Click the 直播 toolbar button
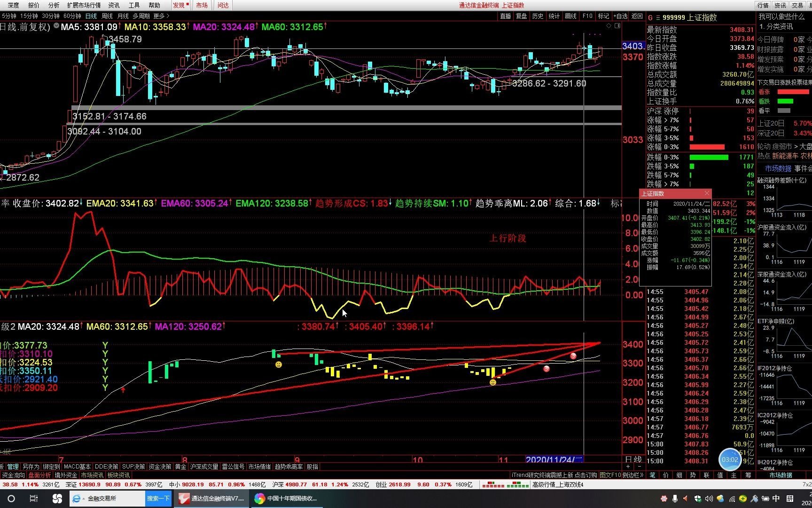Image resolution: width=812 pixels, height=508 pixels. tap(505, 16)
